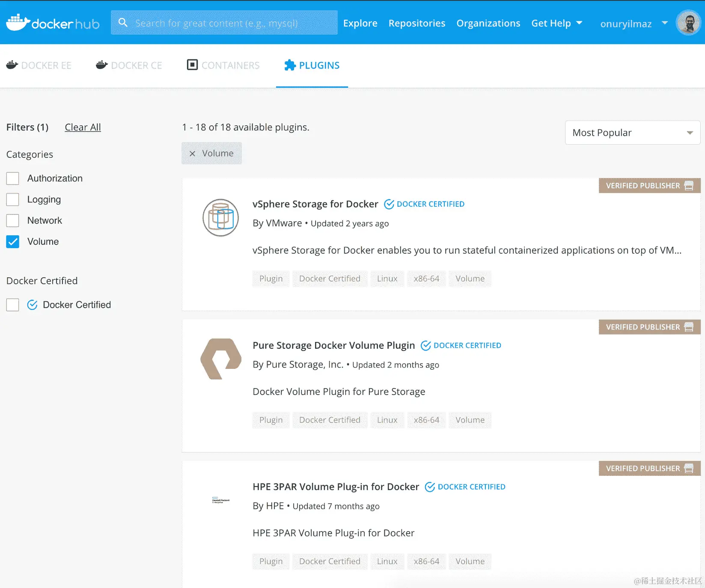Click the Docker Hub whale logo
This screenshot has height=588, width=705.
pos(17,22)
